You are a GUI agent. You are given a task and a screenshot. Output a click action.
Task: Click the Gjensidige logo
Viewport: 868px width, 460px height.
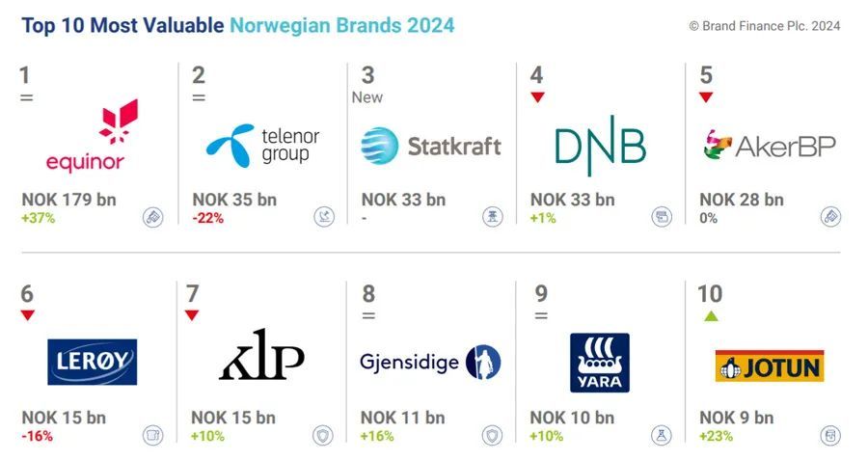point(430,363)
